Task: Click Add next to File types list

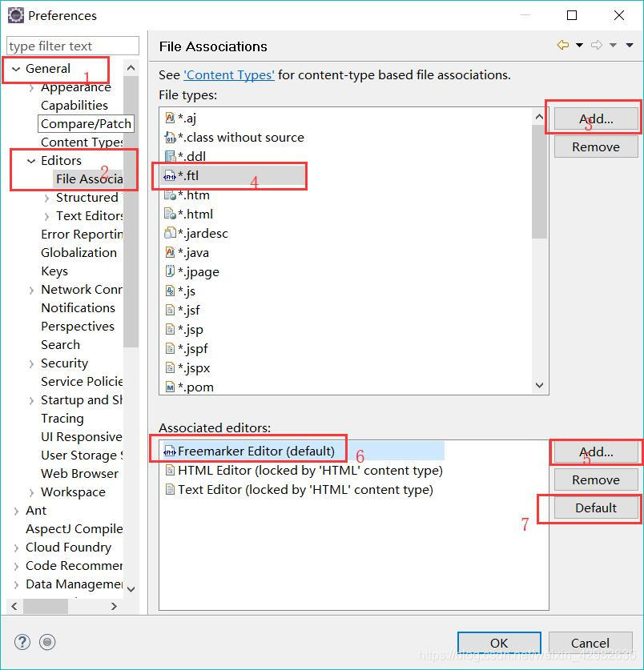Action: tap(596, 118)
